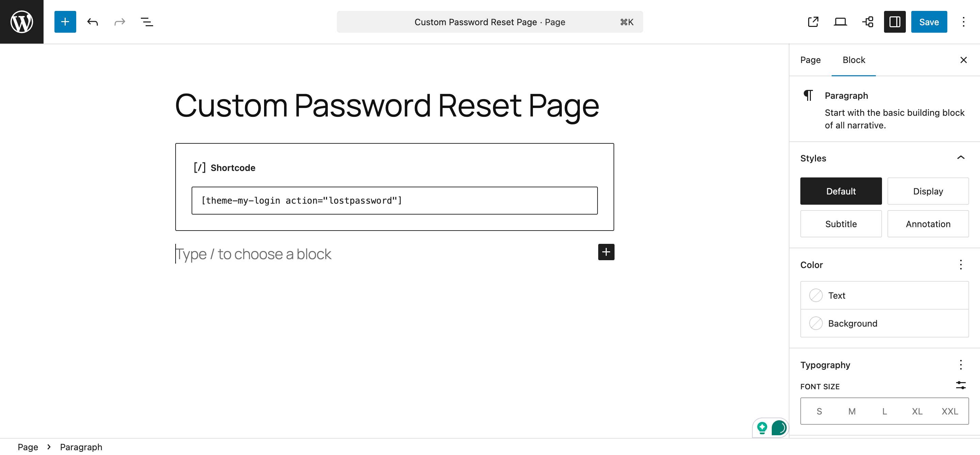Click the Save button
This screenshot has width=980, height=455.
tap(929, 22)
